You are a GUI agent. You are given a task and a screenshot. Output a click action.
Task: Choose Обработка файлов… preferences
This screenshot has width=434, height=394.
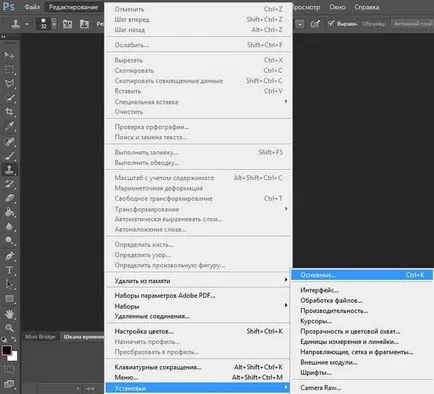point(362,300)
